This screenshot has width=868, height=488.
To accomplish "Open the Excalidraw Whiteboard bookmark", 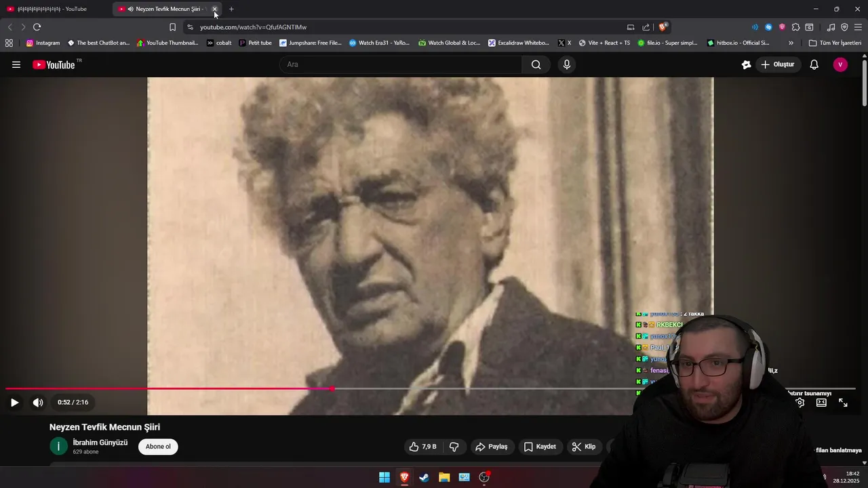I will coord(519,43).
